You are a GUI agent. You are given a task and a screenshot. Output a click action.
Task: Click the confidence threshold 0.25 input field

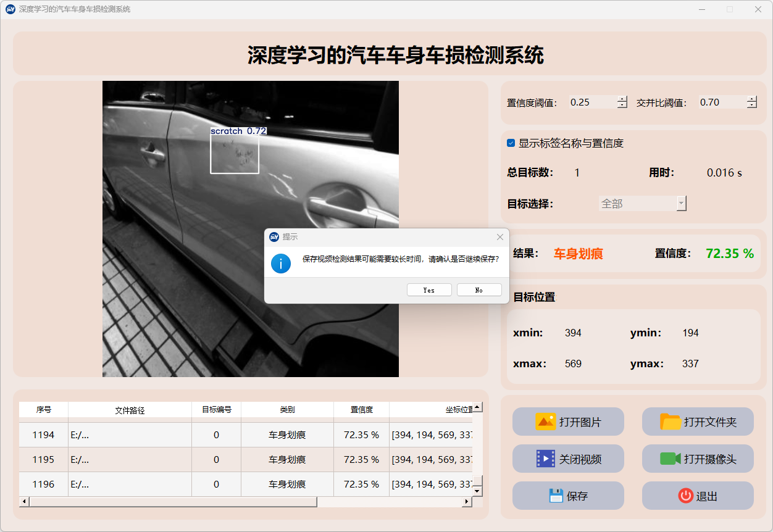click(x=591, y=102)
